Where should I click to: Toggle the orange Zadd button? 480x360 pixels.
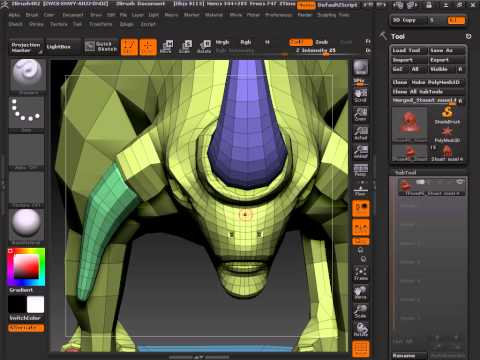point(300,42)
